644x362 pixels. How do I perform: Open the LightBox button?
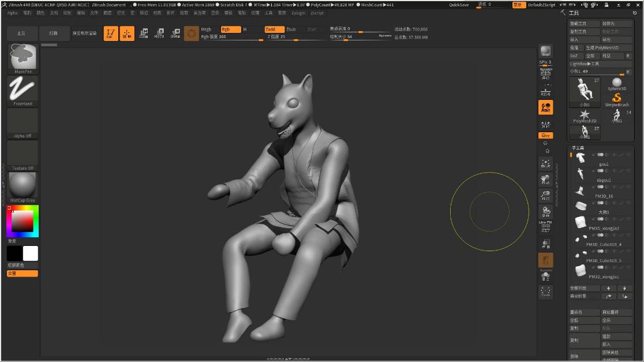tap(54, 33)
